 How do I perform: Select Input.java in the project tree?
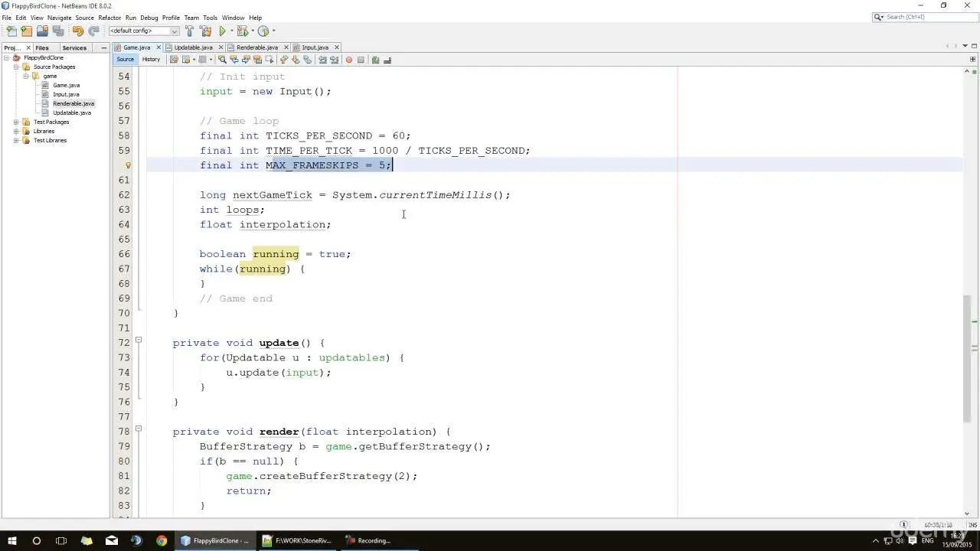(x=66, y=94)
